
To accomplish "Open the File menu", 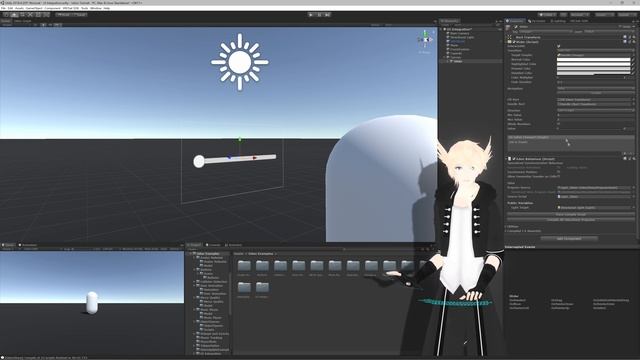I will coord(3,8).
